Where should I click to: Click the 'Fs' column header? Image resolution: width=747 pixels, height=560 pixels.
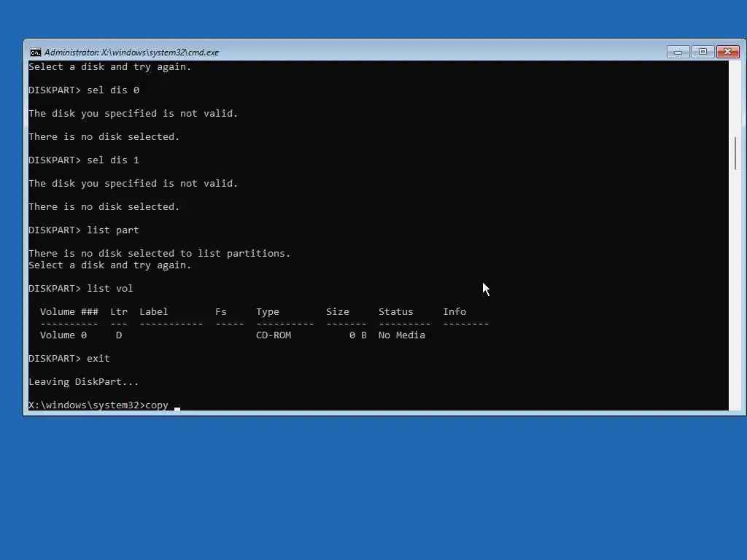pyautogui.click(x=221, y=312)
